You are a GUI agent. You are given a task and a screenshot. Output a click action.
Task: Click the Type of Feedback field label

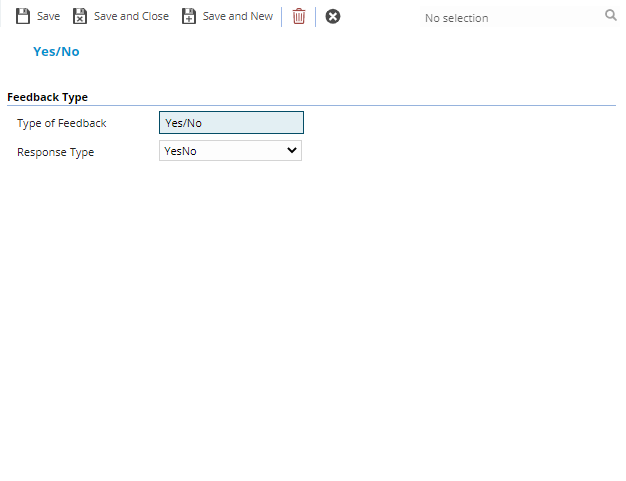pyautogui.click(x=61, y=123)
